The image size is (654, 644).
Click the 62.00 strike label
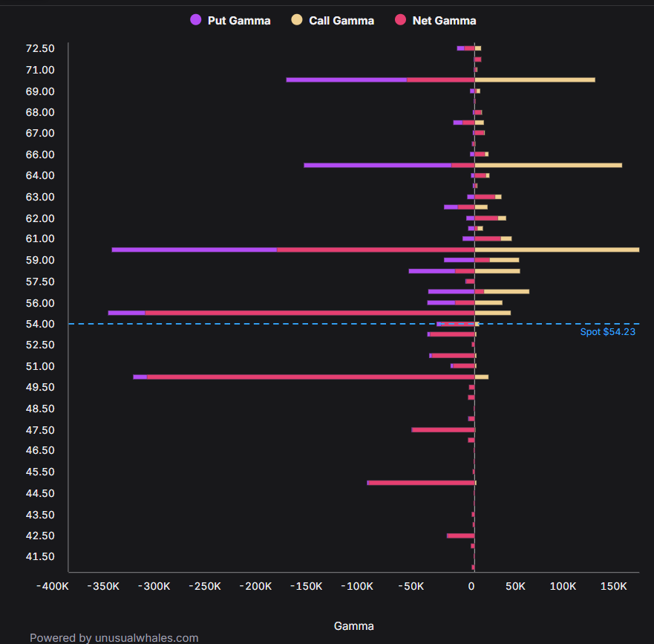pos(40,218)
